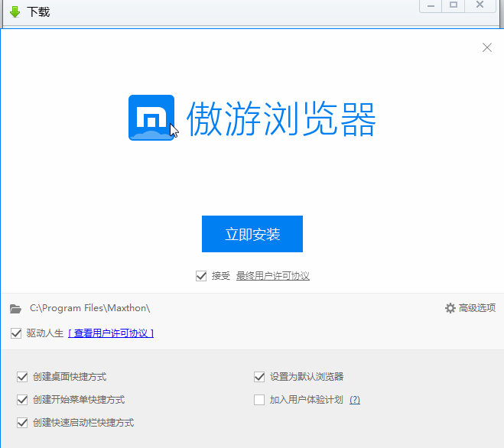This screenshot has height=448, width=504.
Task: Click the Maxthon browser logo icon
Action: (151, 118)
